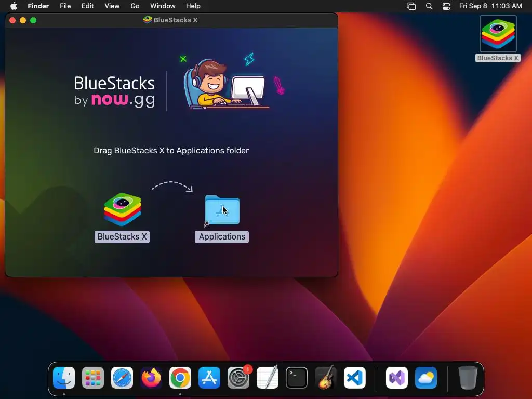Open Terminal from the dock

297,378
